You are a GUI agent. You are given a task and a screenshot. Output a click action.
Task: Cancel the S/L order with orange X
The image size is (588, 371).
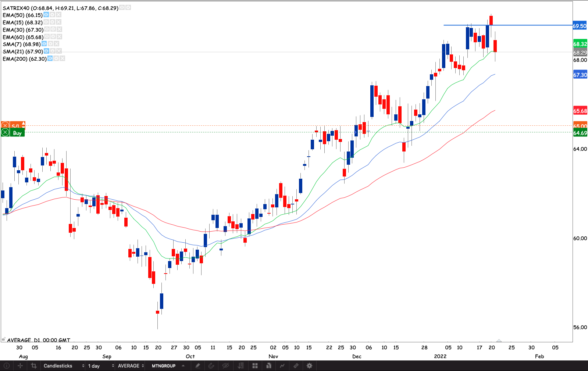tap(5, 126)
